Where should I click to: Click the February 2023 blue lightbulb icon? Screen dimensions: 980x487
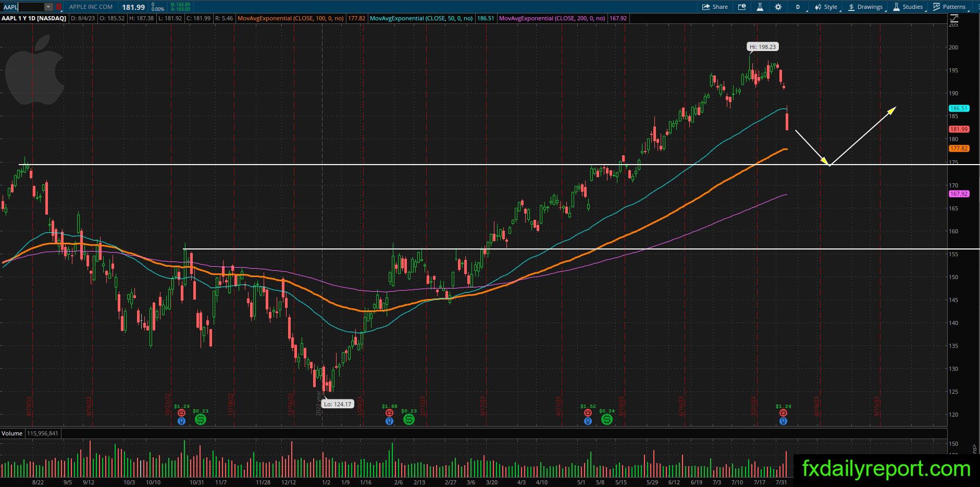(389, 421)
